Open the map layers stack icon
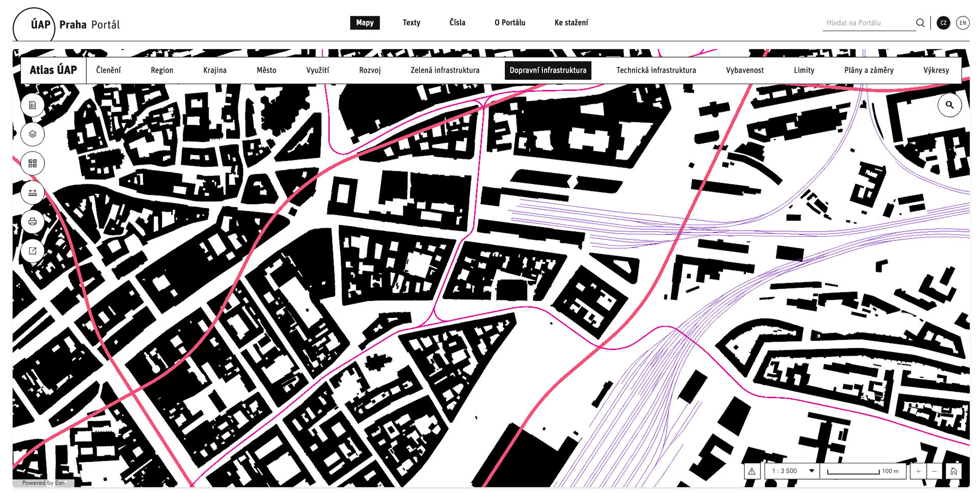 coord(33,134)
